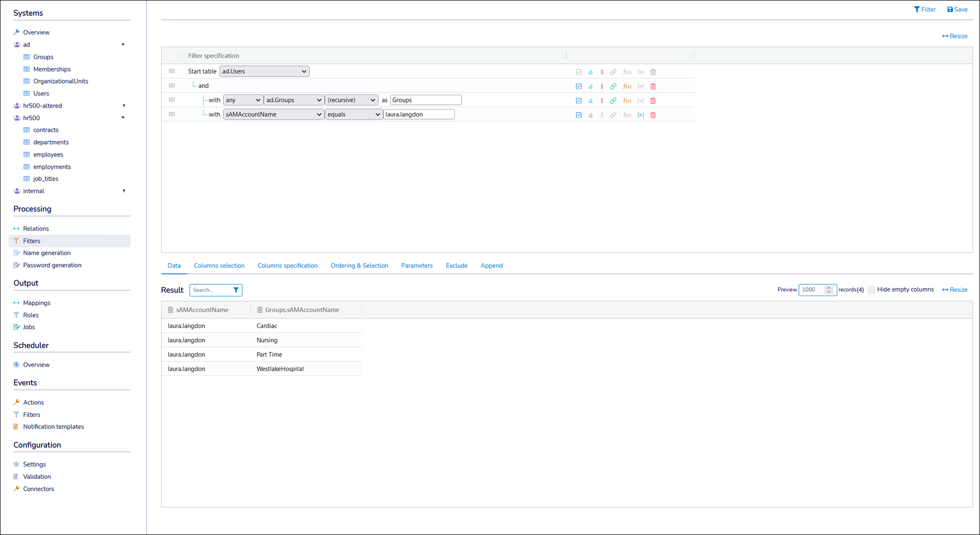Click purple OR bars icon on 'and' row
Image resolution: width=980 pixels, height=535 pixels.
pos(602,87)
